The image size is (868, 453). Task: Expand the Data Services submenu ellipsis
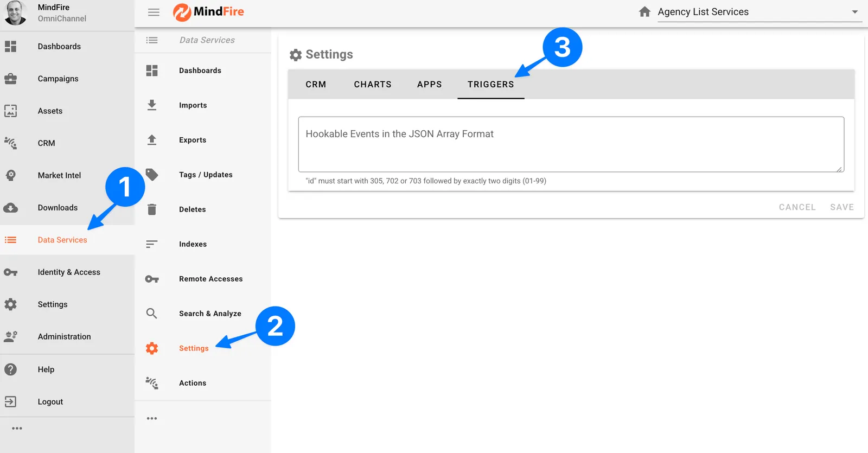[152, 418]
